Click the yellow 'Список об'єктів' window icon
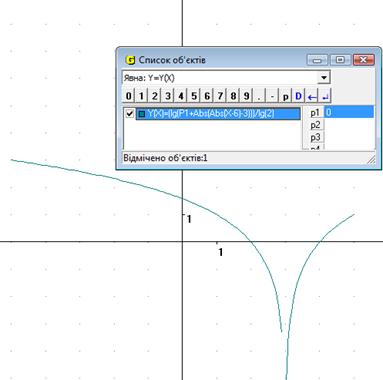 tap(130, 60)
